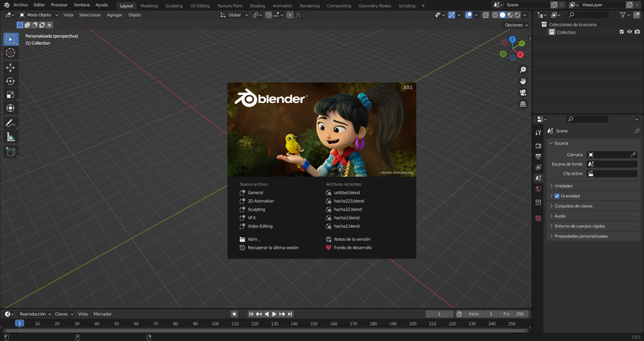The image size is (644, 341).
Task: Click the red X axis gizmo ball
Action: pyautogui.click(x=521, y=55)
